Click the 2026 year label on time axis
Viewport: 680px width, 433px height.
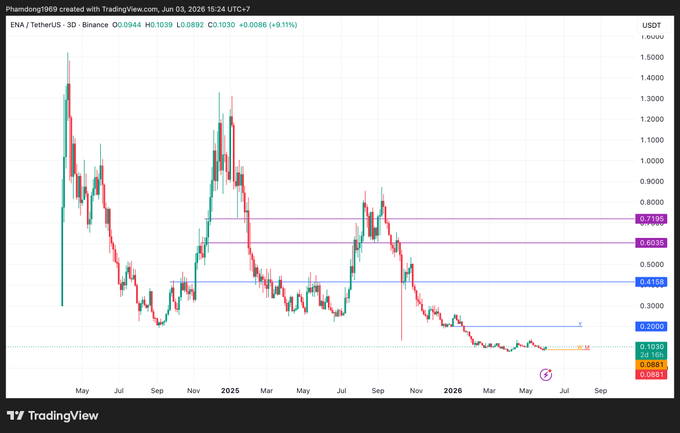[x=453, y=390]
